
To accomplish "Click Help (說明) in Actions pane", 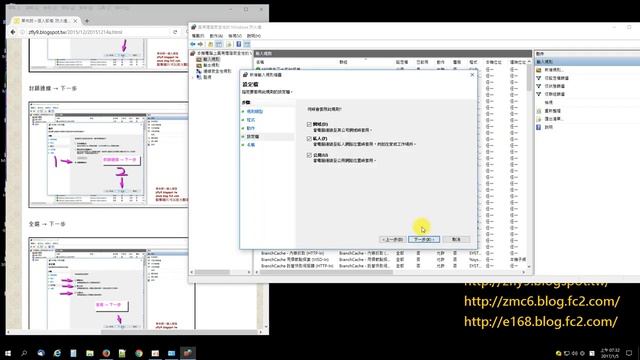I will click(549, 127).
